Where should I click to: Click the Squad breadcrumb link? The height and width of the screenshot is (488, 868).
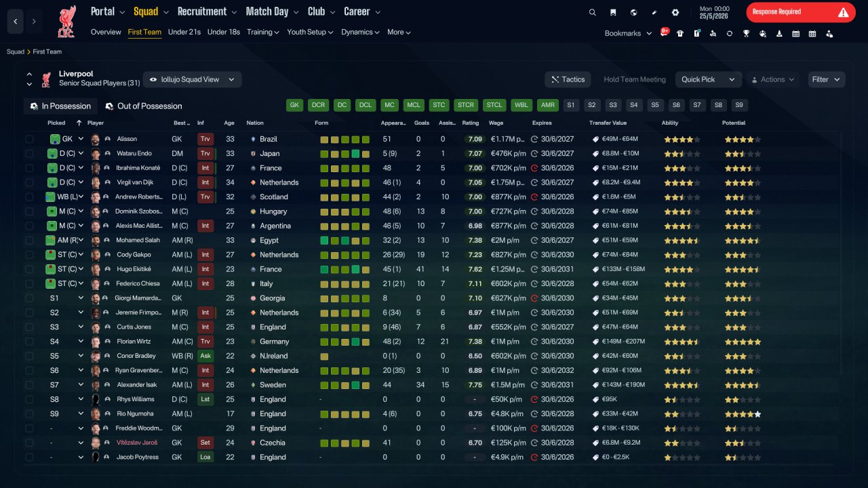[x=16, y=52]
